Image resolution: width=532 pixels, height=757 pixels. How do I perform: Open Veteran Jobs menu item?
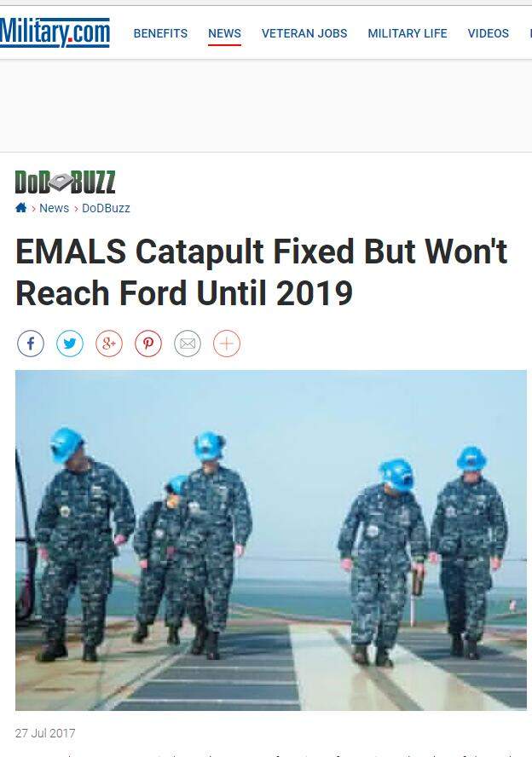(304, 33)
